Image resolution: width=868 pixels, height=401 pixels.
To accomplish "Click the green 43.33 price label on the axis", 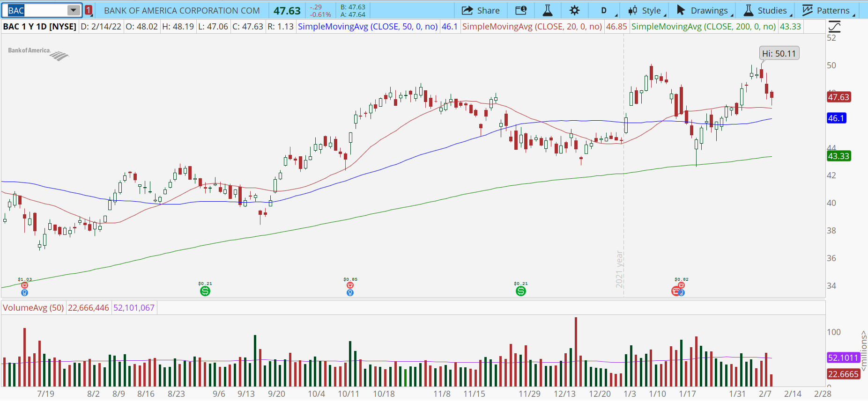I will pos(838,156).
